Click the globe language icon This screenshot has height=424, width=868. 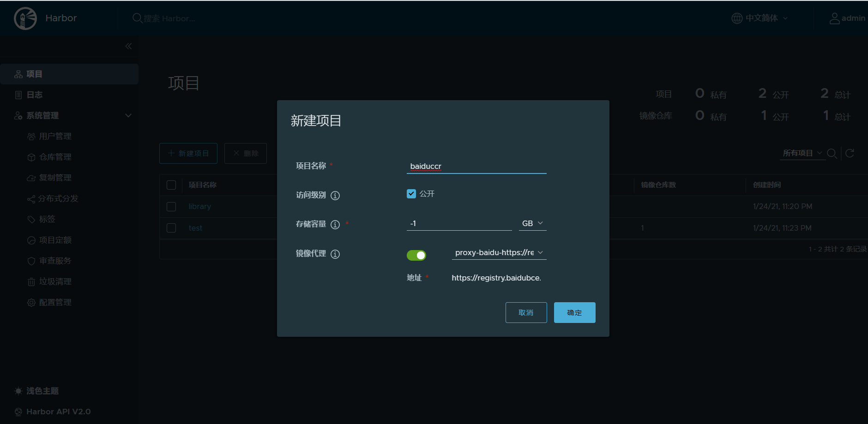pyautogui.click(x=737, y=18)
